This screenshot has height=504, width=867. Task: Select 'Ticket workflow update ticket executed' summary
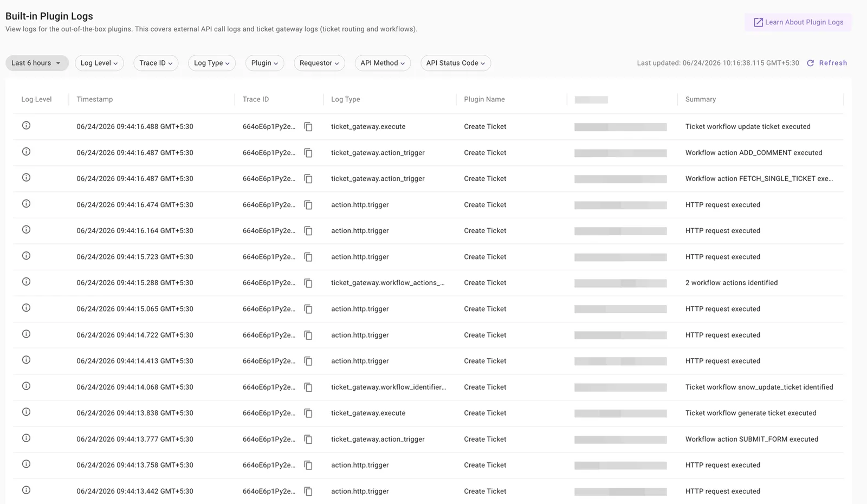click(x=748, y=127)
